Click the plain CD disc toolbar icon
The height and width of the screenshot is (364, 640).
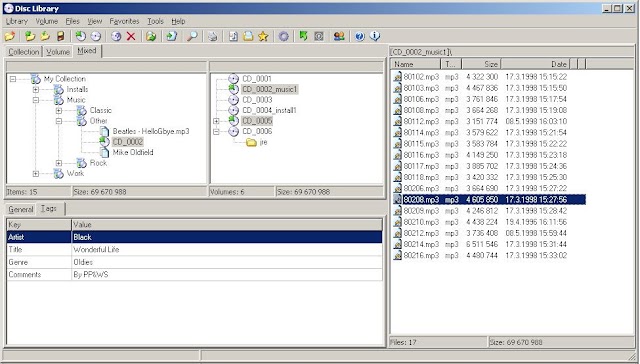pyautogui.click(x=96, y=36)
